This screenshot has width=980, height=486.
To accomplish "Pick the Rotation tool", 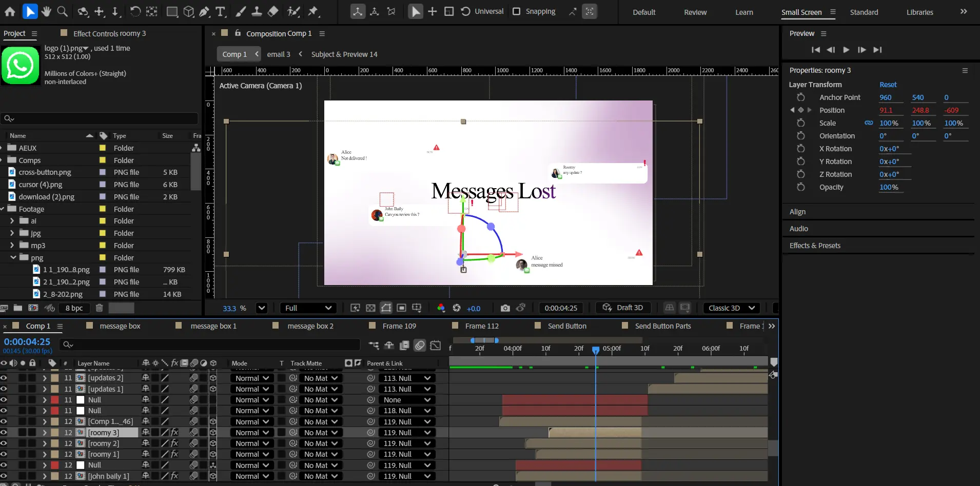I will pyautogui.click(x=135, y=11).
